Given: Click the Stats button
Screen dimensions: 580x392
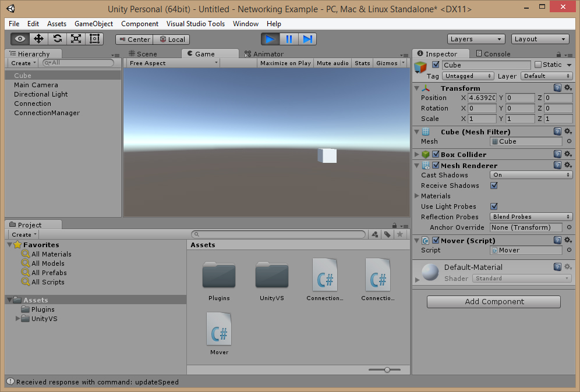Looking at the screenshot, I should 362,63.
